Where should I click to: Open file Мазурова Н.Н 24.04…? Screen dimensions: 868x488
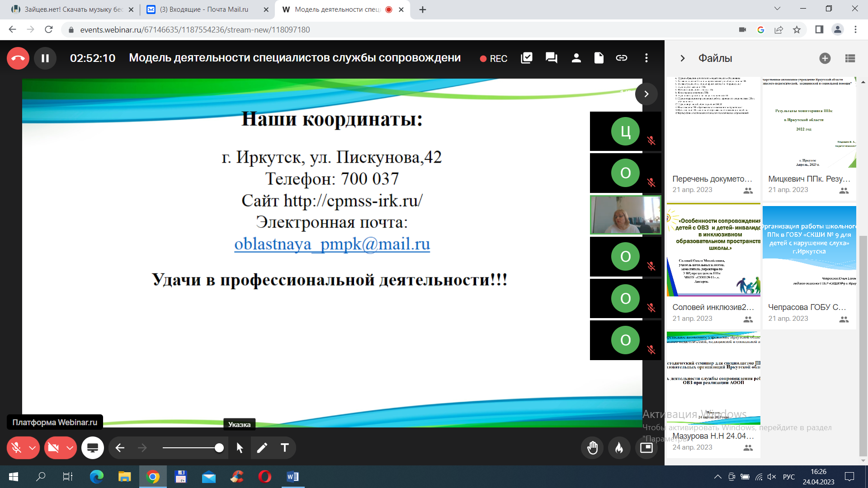click(713, 394)
